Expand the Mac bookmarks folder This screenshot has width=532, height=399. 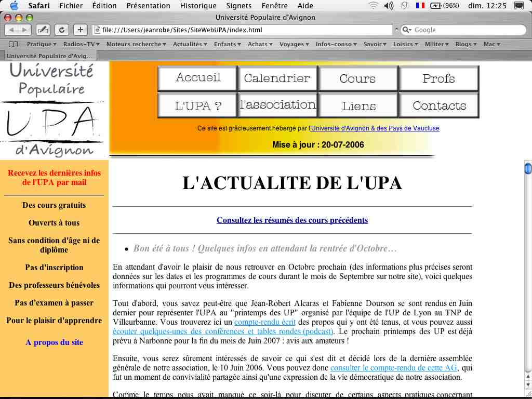492,44
